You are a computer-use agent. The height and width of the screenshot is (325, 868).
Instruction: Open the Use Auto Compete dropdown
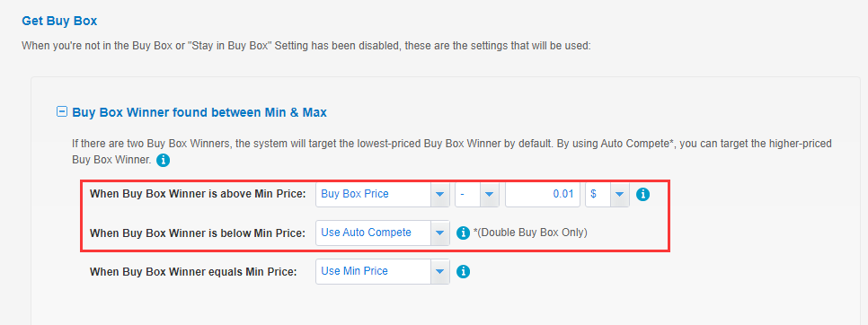(383, 233)
